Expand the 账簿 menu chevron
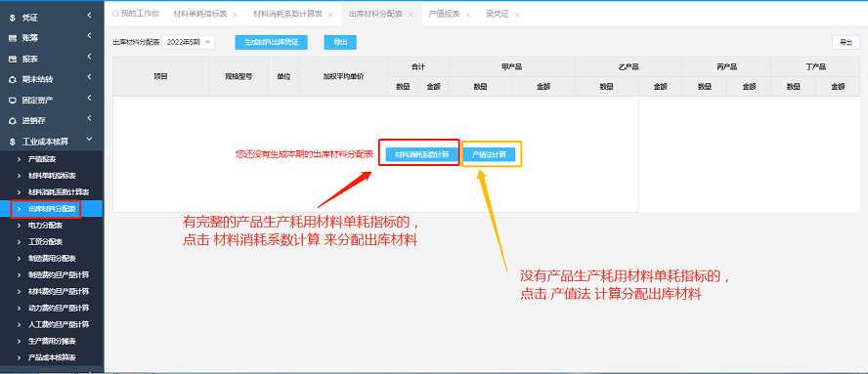Screen dimensions: 868x374 (89, 36)
